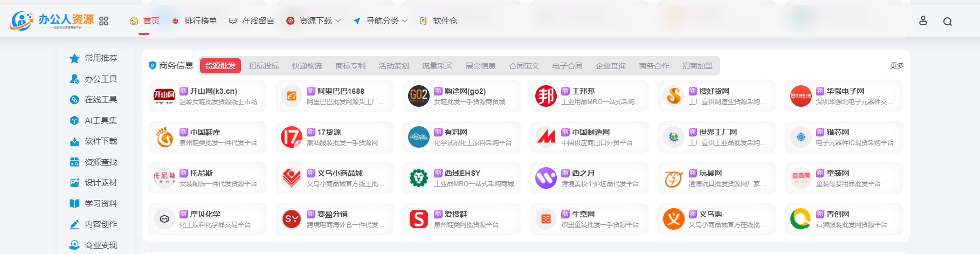Click the 有料网 logo icon
Screen dimensions: 980x254
coord(419,137)
